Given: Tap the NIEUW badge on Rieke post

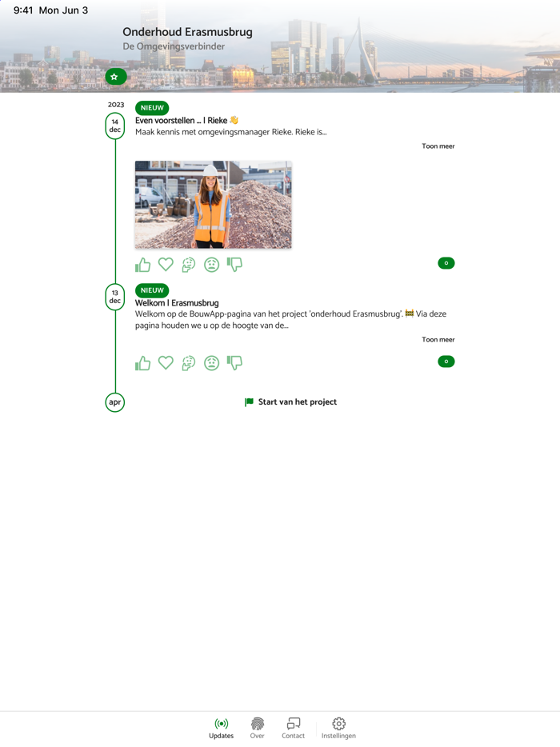Looking at the screenshot, I should (x=152, y=108).
